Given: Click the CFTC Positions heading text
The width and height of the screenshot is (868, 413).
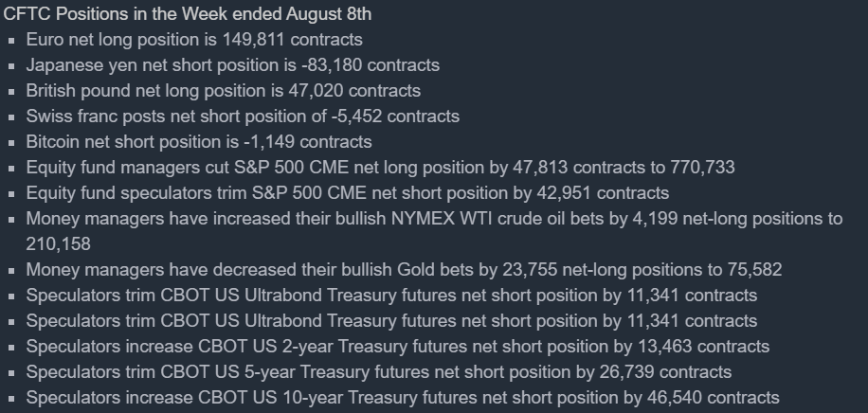Looking at the screenshot, I should (188, 14).
